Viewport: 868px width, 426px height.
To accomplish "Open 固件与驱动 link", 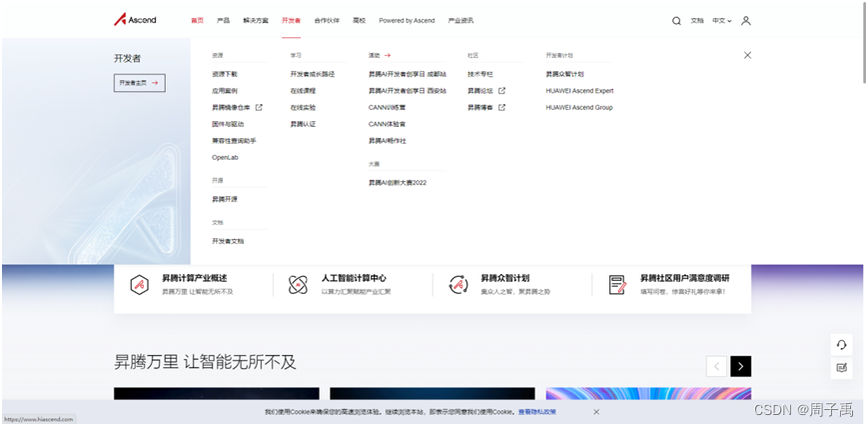I will (x=228, y=124).
